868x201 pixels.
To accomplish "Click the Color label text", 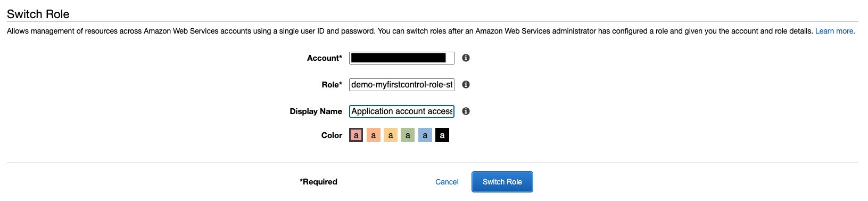I will click(332, 135).
